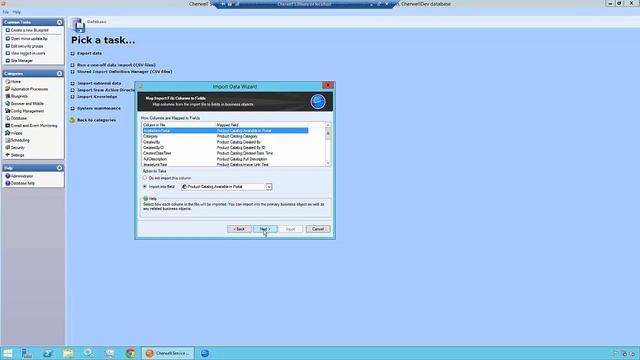Select 'Import into field' radio option

pos(144,187)
